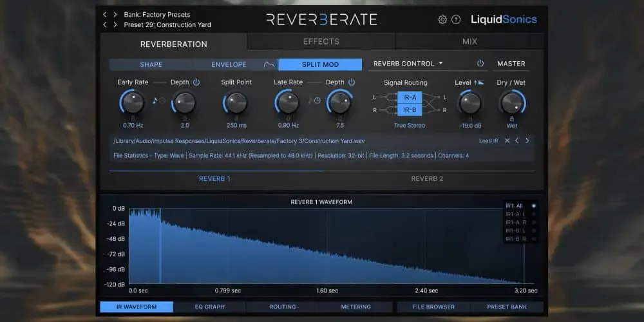Click True Stereo routing mode label
Image resolution: width=644 pixels, height=322 pixels.
coord(410,126)
